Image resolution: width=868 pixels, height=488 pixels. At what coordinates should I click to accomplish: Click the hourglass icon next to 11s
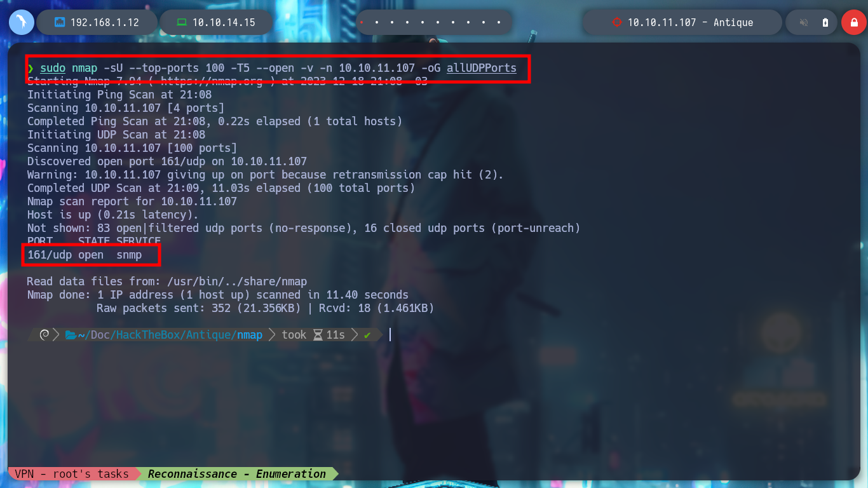point(318,335)
